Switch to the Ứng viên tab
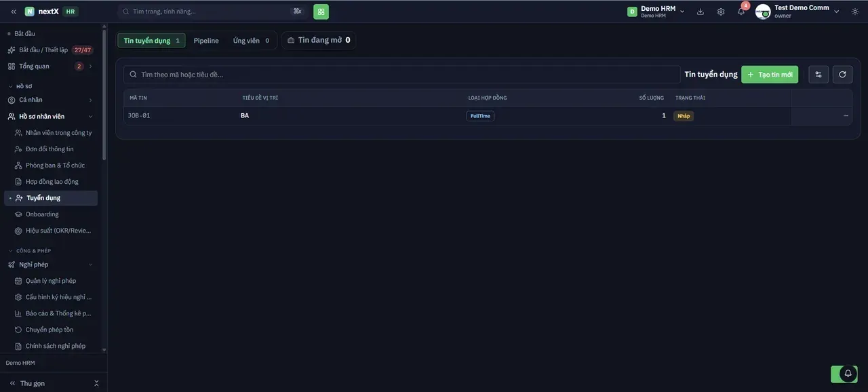868x392 pixels. [251, 41]
